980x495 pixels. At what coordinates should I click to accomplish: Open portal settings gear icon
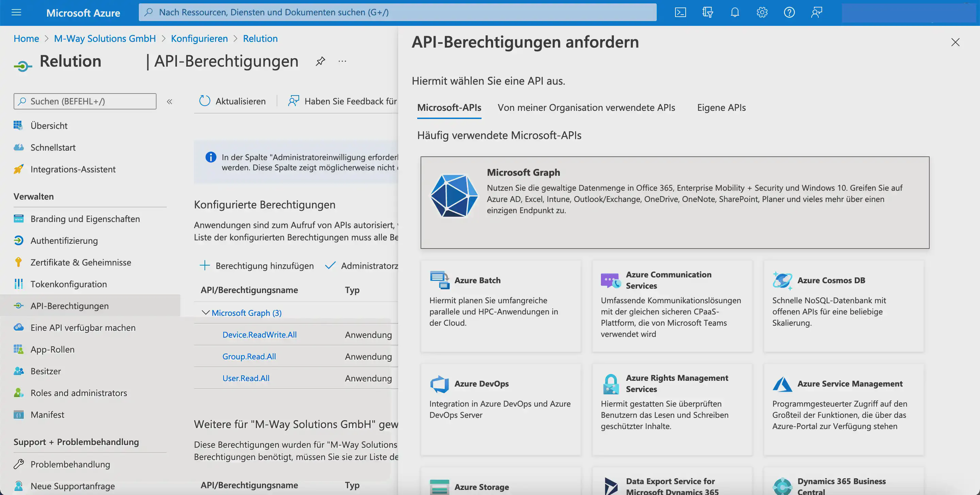762,13
